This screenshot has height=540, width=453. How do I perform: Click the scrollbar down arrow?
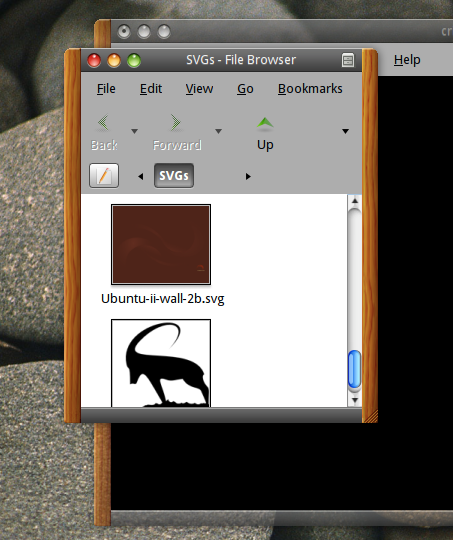pyautogui.click(x=355, y=400)
